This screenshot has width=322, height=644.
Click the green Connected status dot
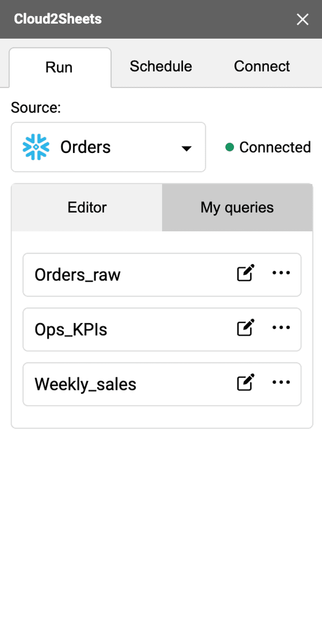230,147
